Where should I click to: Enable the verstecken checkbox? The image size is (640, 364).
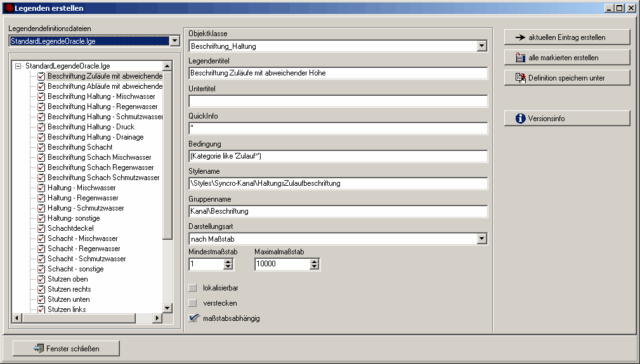193,303
